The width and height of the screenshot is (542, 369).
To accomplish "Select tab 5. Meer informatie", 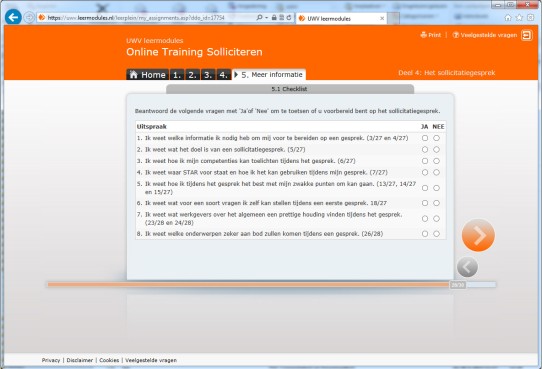I will click(x=269, y=75).
